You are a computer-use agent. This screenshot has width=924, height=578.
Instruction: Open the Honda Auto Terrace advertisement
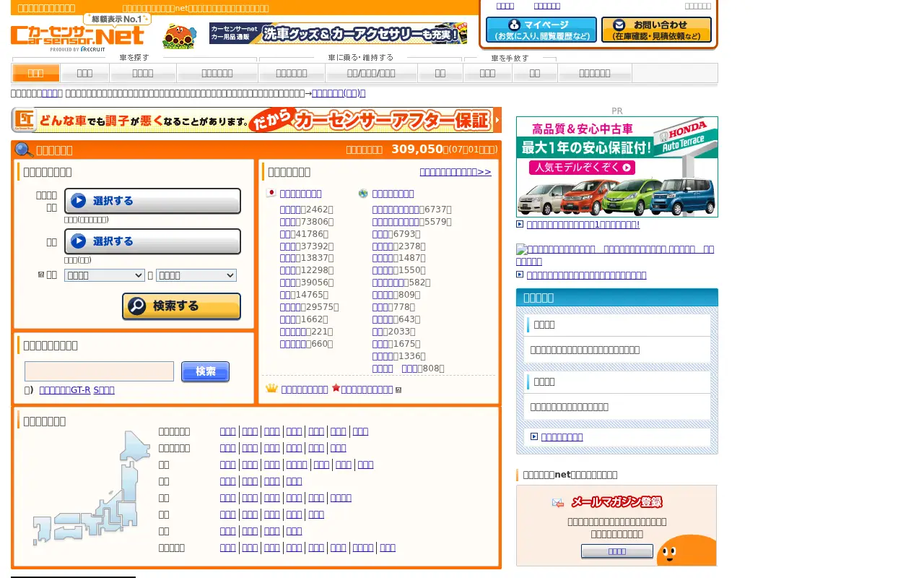[x=617, y=167]
